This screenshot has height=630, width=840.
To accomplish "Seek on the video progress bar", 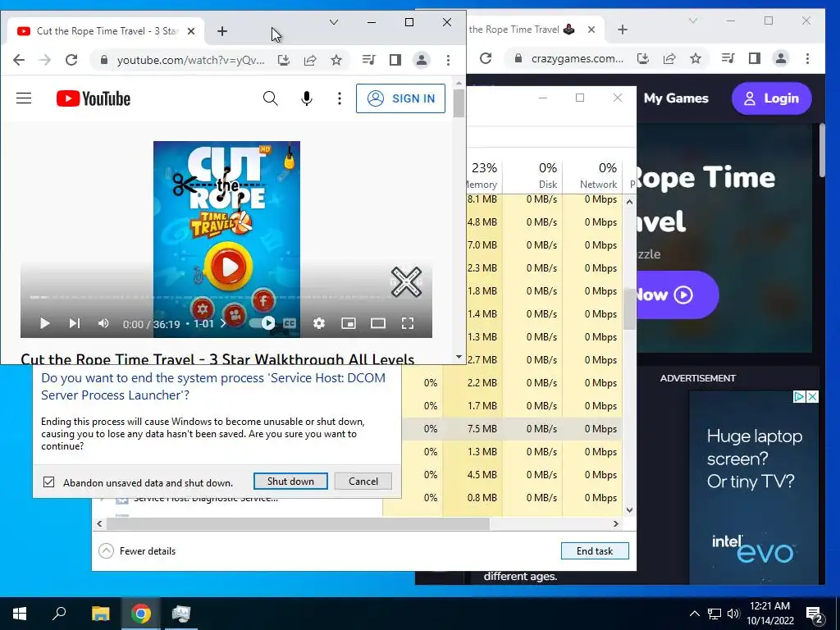I will [226, 297].
